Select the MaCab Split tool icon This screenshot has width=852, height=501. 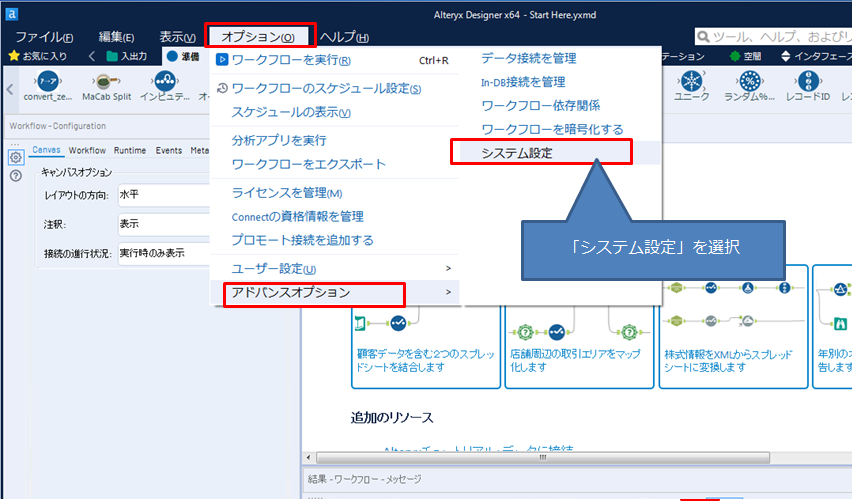pos(105,82)
